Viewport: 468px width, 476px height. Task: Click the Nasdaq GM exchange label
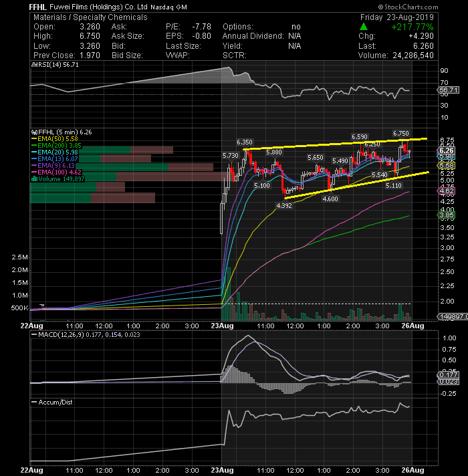pos(168,7)
